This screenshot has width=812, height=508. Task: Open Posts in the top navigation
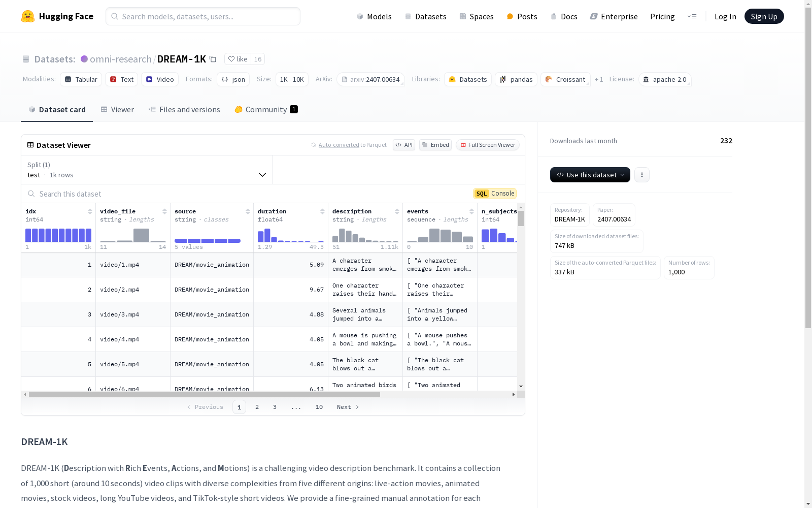click(522, 16)
